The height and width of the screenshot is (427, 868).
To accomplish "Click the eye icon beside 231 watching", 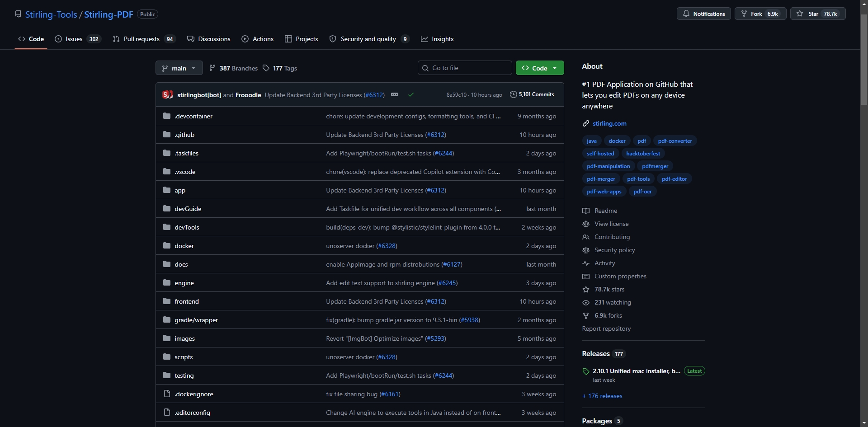I will (x=586, y=303).
